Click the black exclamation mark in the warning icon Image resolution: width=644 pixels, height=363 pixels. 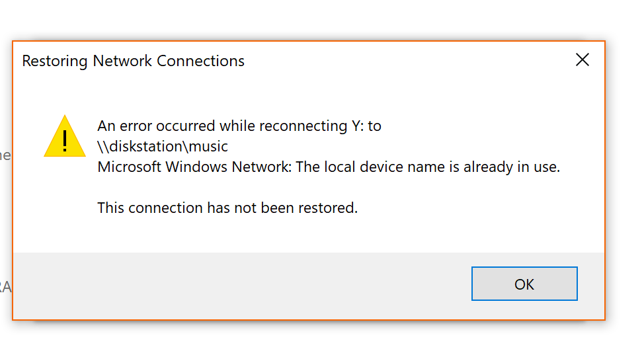click(x=65, y=141)
